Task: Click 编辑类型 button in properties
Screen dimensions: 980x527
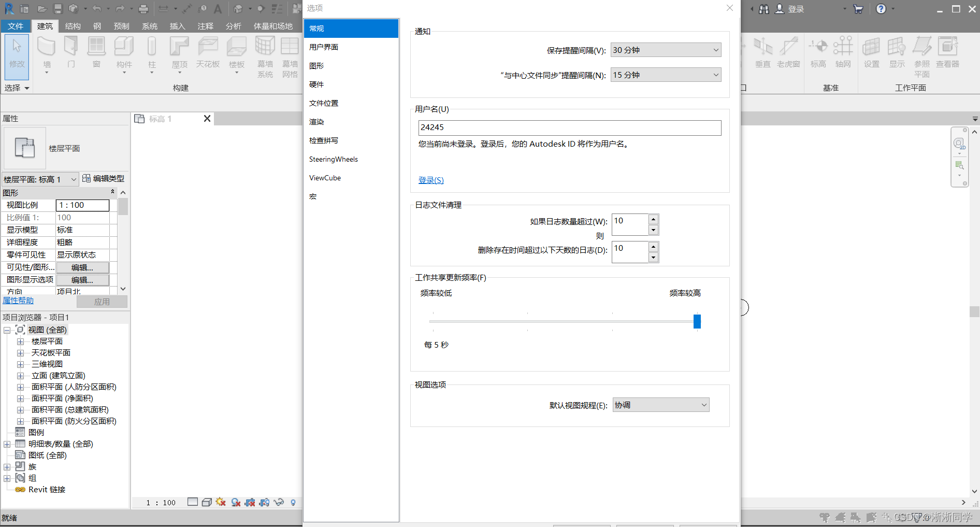Action: [x=104, y=178]
